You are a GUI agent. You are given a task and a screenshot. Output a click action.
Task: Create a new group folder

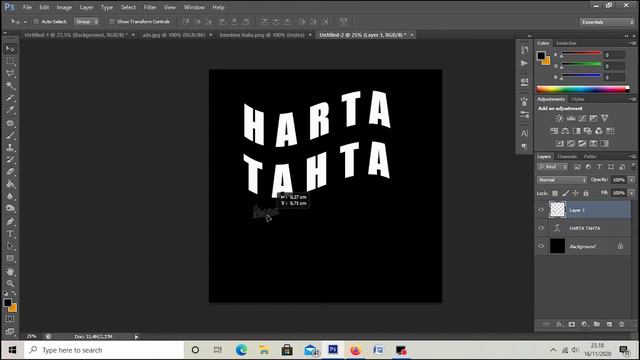597,324
